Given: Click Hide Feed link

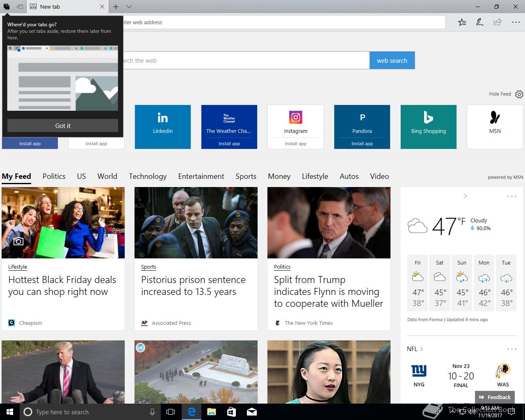Looking at the screenshot, I should point(500,94).
